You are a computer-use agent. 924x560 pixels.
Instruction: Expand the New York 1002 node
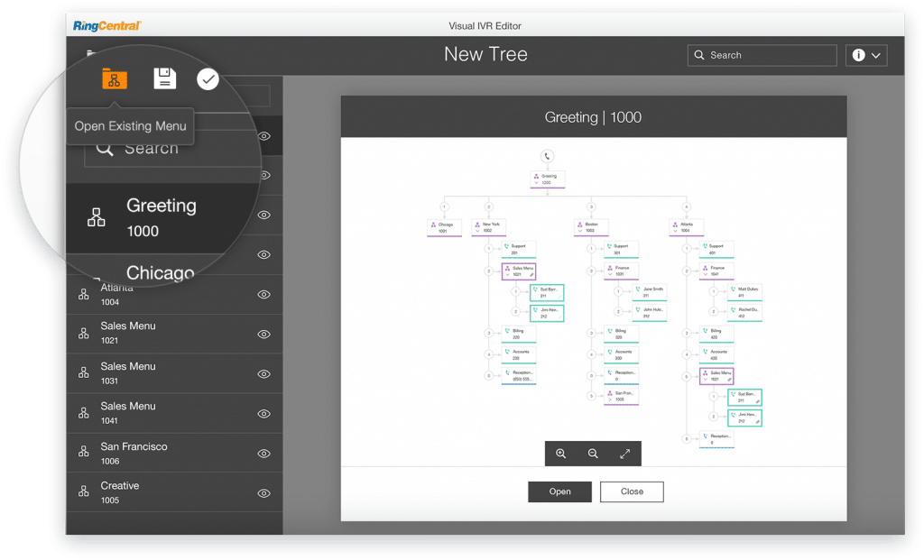coord(476,231)
